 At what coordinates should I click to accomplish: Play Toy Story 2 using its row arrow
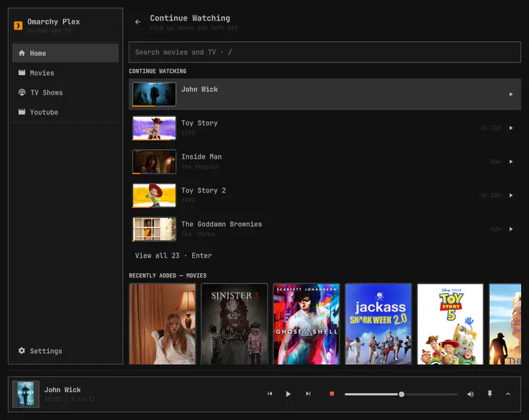(511, 195)
